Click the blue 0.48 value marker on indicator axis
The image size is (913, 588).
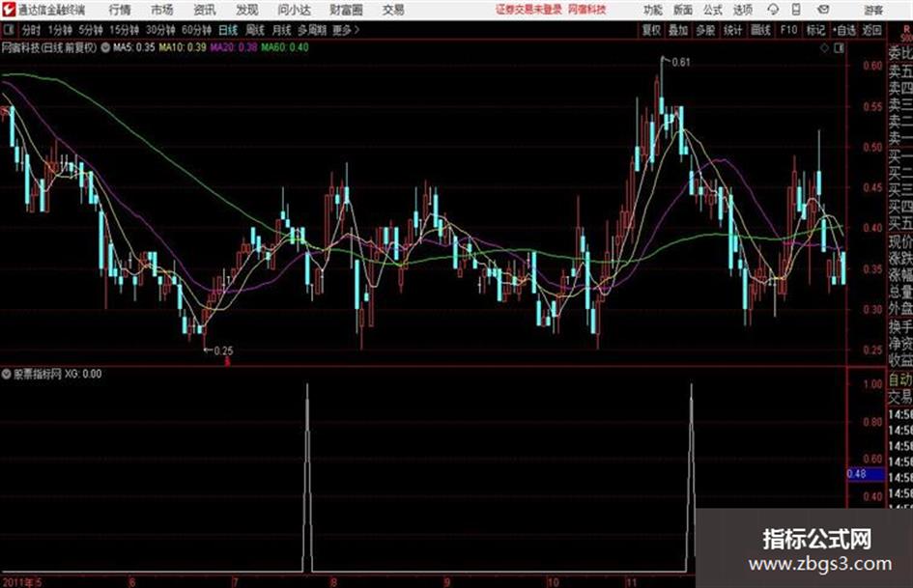pyautogui.click(x=866, y=474)
